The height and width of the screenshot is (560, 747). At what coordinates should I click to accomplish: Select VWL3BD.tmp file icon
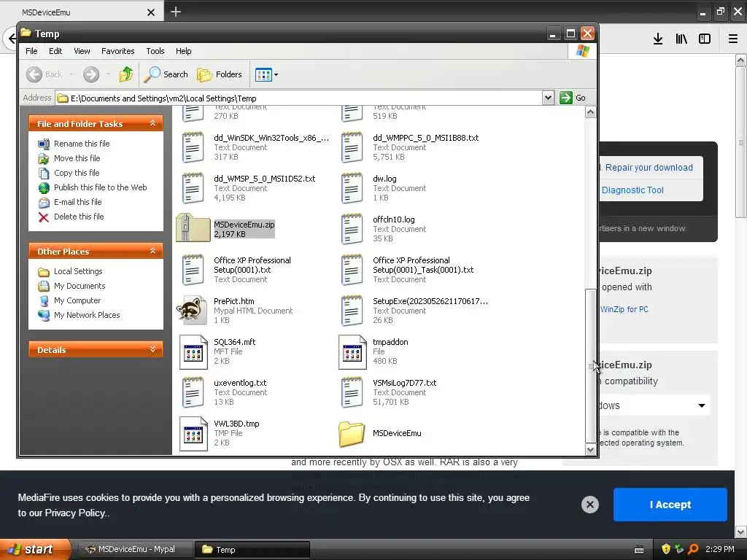coord(193,433)
